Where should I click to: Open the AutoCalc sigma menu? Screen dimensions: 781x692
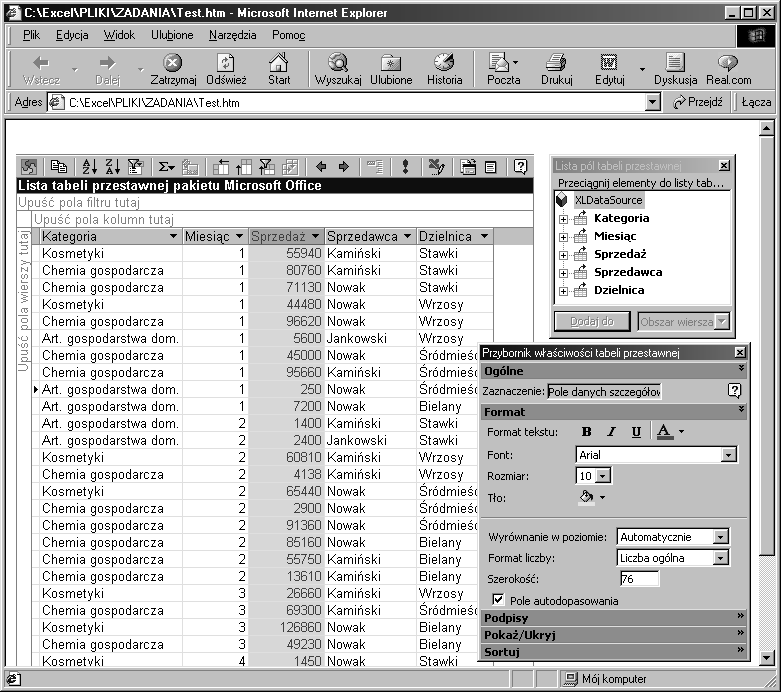(166, 166)
